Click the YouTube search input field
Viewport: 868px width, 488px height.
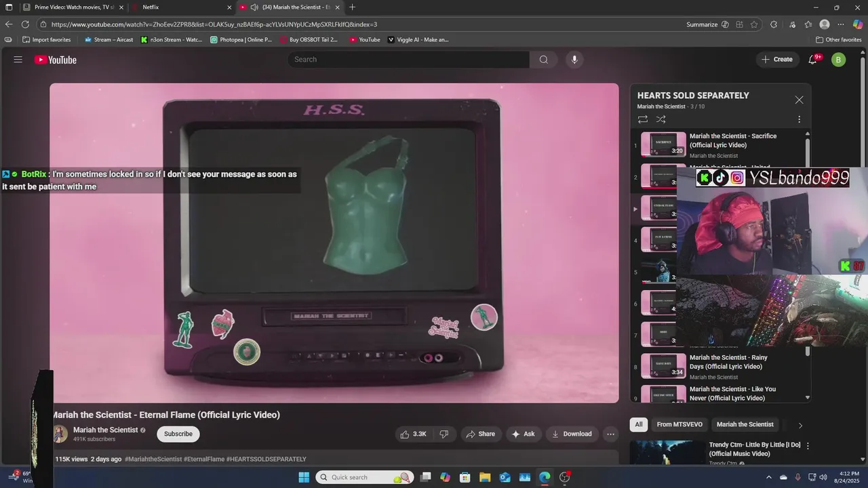[409, 60]
